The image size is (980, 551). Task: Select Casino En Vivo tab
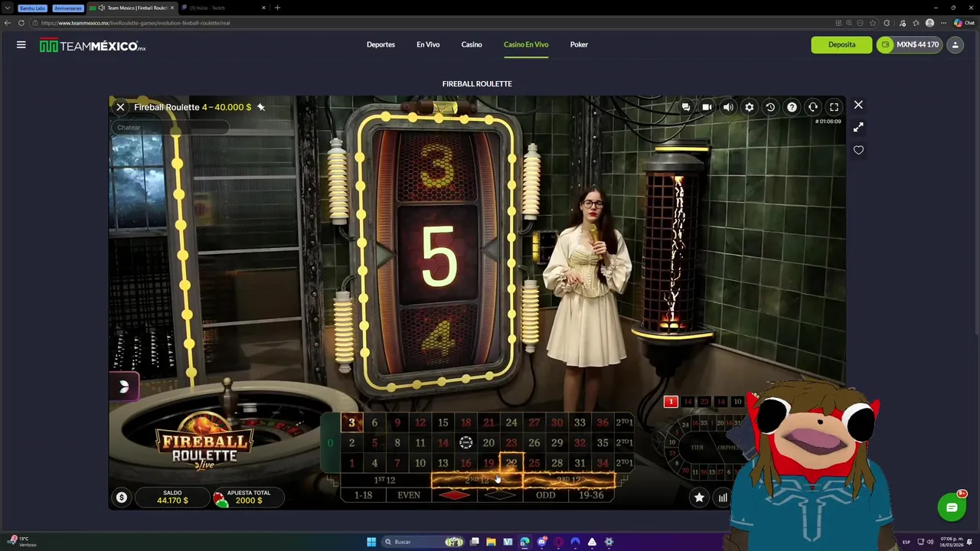[526, 44]
